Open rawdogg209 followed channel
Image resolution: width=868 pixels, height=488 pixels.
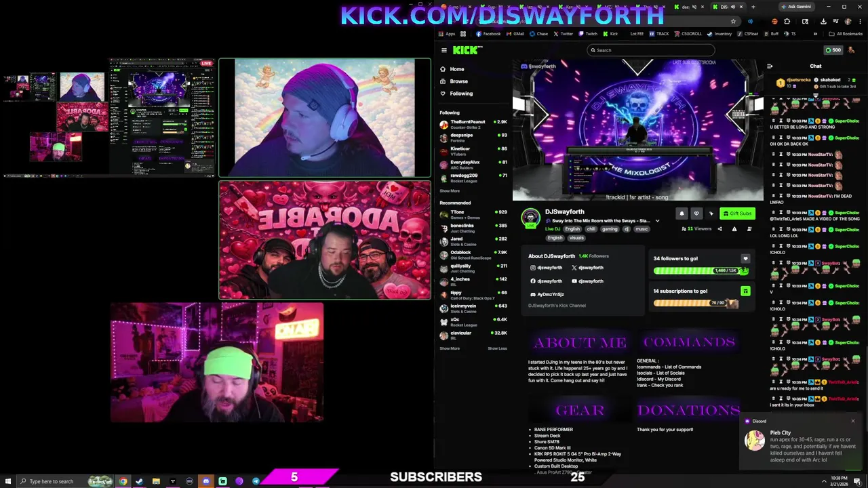pos(473,178)
